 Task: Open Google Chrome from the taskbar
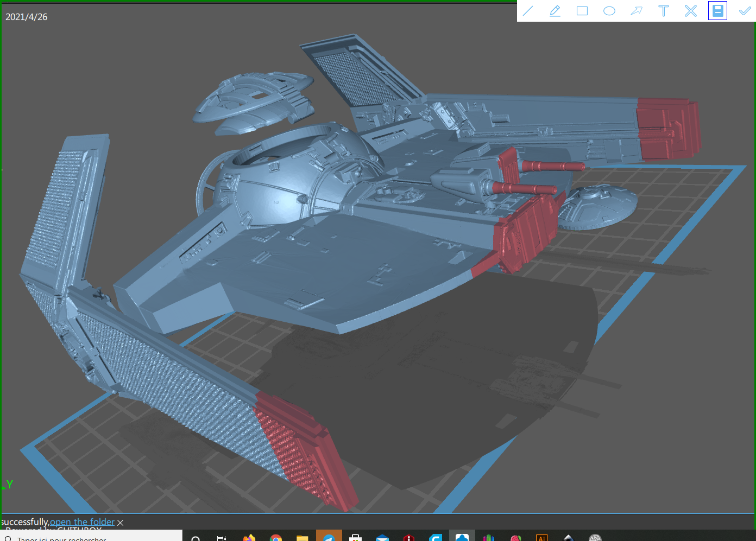coord(276,537)
